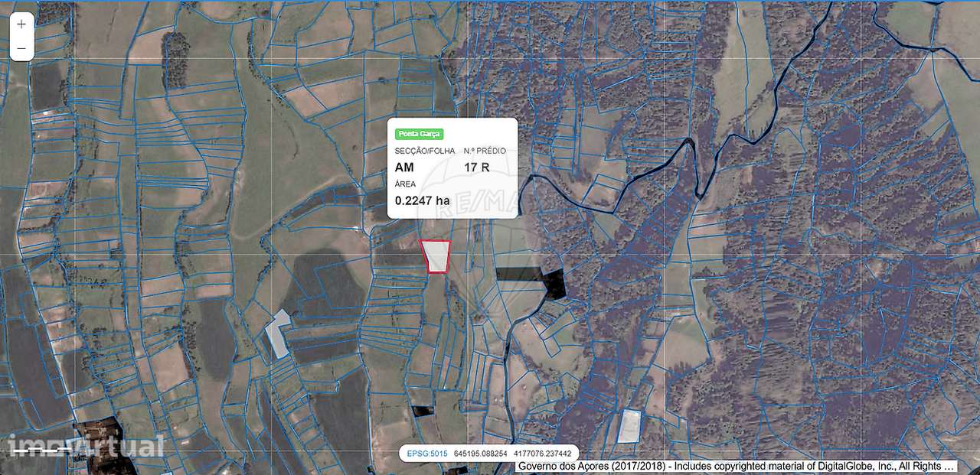Click the green Ponta Garça label
Screen dimensions: 980x475
420,134
